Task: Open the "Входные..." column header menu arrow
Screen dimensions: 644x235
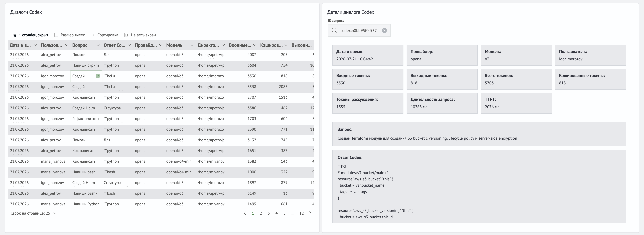Action: (254, 45)
